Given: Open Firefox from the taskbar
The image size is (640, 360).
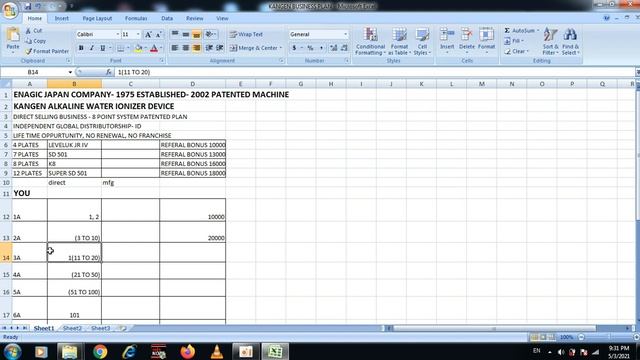Looking at the screenshot, I should click(x=188, y=351).
